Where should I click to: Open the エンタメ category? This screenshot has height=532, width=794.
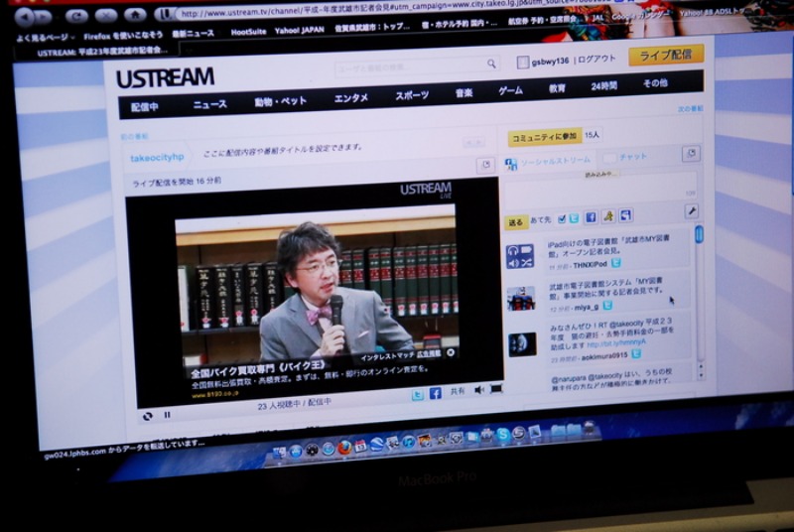point(351,98)
